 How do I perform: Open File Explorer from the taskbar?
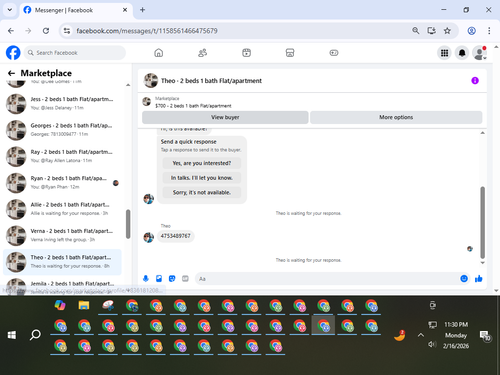84,305
